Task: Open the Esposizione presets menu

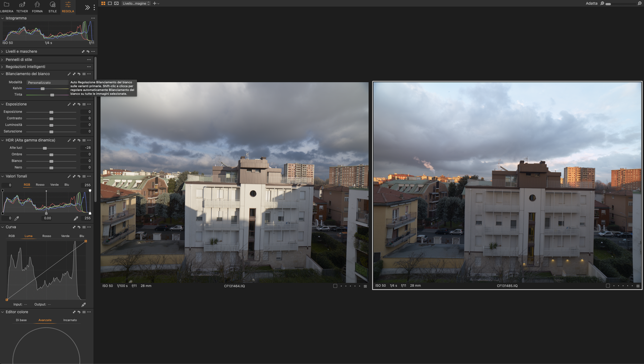Action: 84,104
